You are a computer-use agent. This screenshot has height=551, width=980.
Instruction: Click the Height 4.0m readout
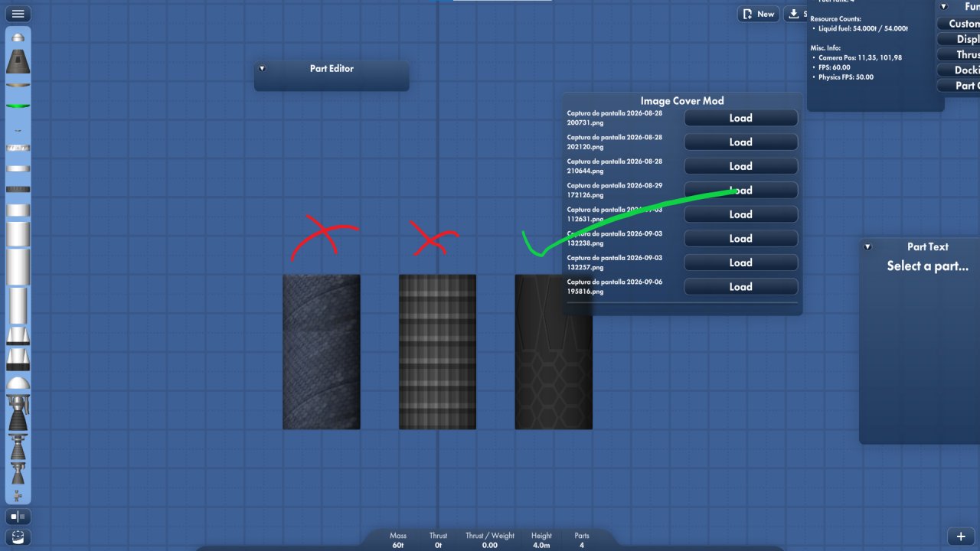541,540
